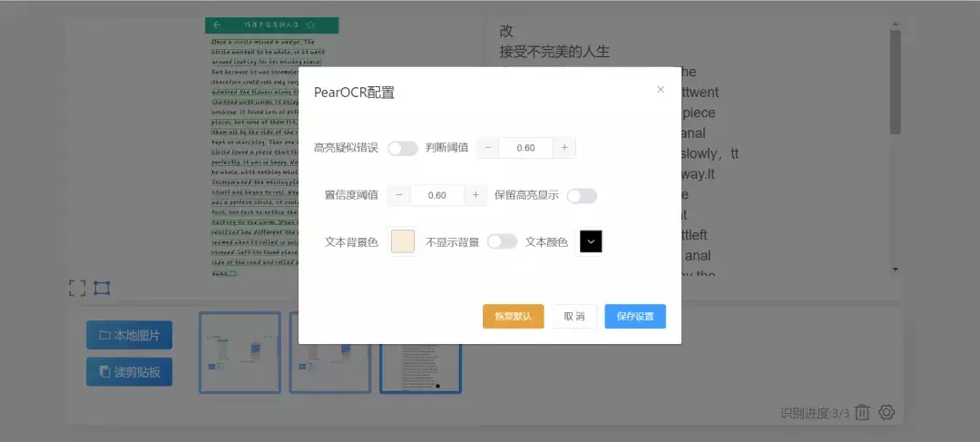Increase the 置信度阈值 value with plus
This screenshot has width=980, height=442.
click(x=475, y=195)
